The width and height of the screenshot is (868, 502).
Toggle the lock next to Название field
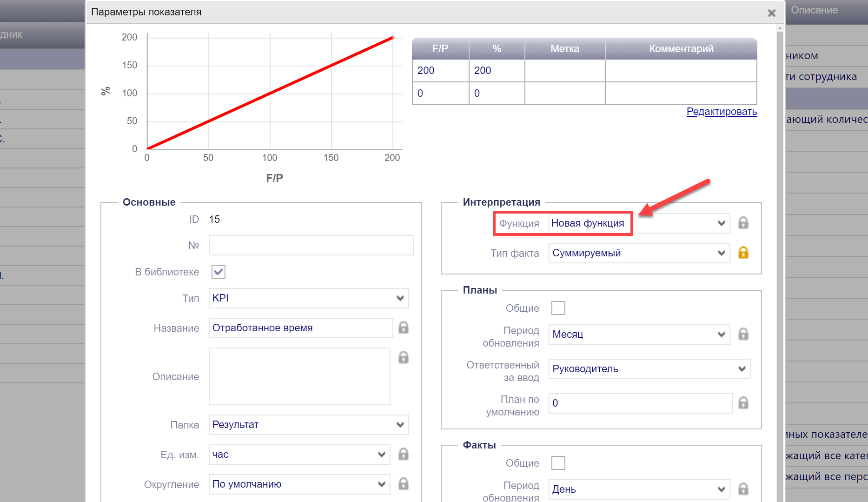(x=403, y=328)
